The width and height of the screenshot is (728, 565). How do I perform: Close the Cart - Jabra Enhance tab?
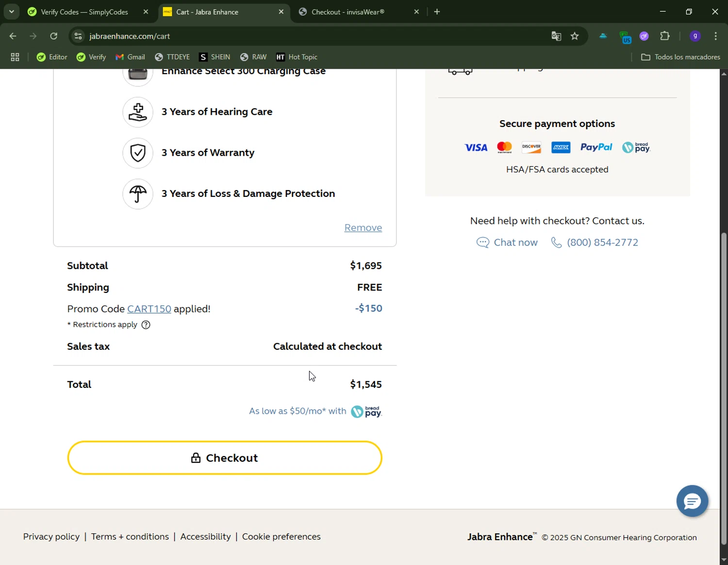click(281, 12)
